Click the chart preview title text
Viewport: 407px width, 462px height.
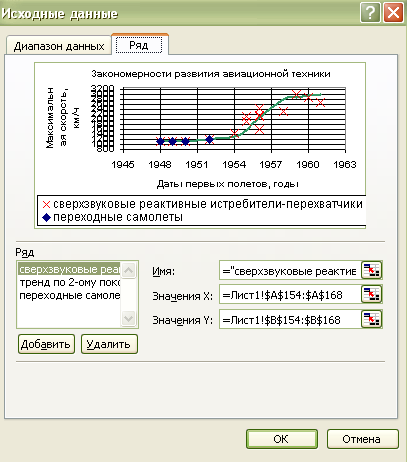(x=211, y=74)
